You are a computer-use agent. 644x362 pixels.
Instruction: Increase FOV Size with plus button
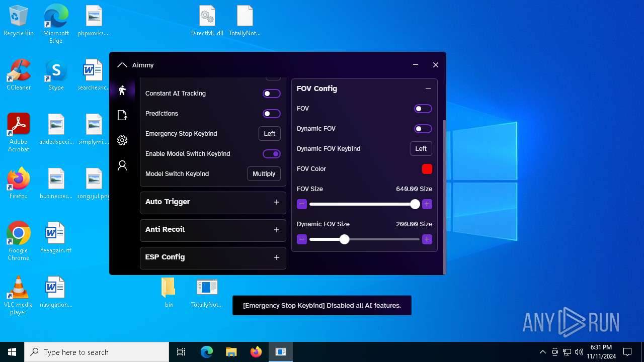(x=427, y=204)
